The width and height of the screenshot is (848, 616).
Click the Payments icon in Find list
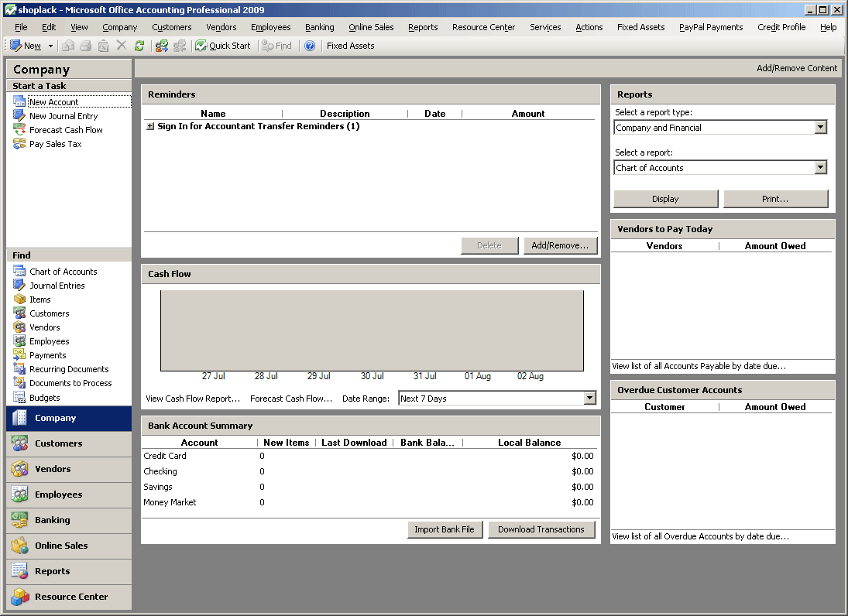pyautogui.click(x=19, y=355)
